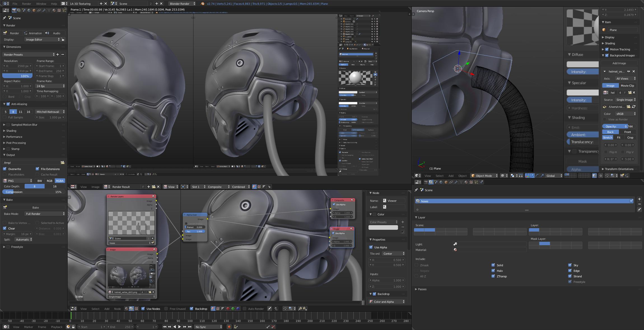
Task: Open the No Sync dropdown in timeline
Action: pyautogui.click(x=209, y=327)
